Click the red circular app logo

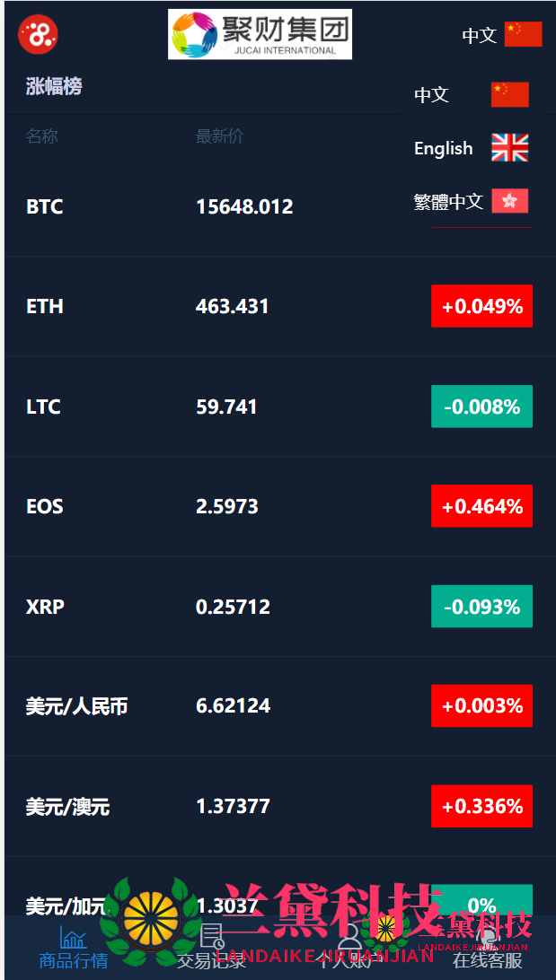pyautogui.click(x=38, y=34)
